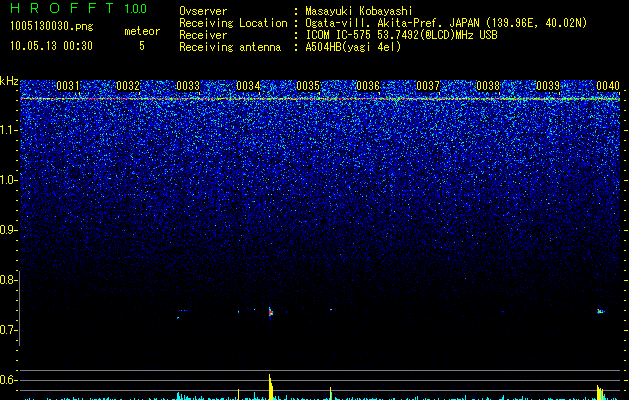Click the yellow intensity peak near 0040
This screenshot has width=629, height=400.
[x=600, y=392]
